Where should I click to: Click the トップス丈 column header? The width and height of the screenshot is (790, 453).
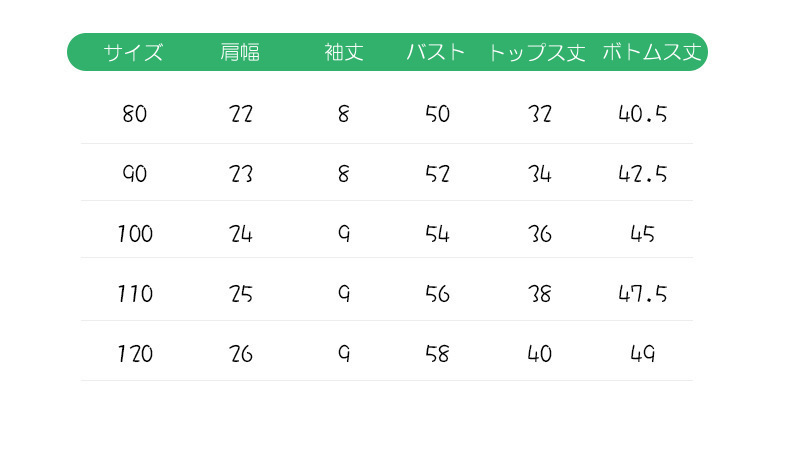(x=537, y=52)
